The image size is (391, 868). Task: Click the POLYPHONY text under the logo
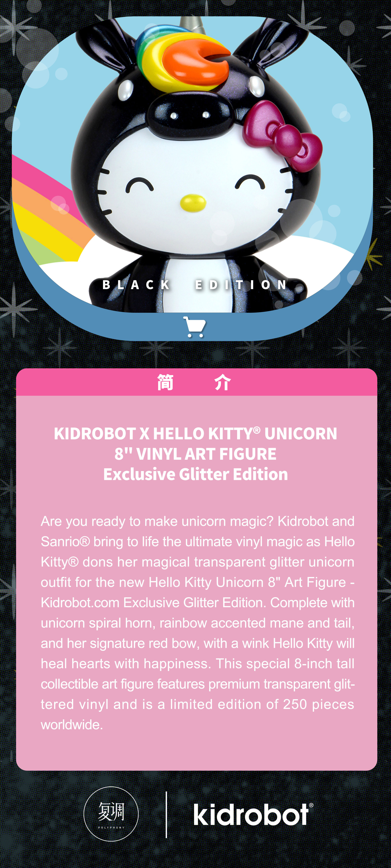pyautogui.click(x=111, y=828)
